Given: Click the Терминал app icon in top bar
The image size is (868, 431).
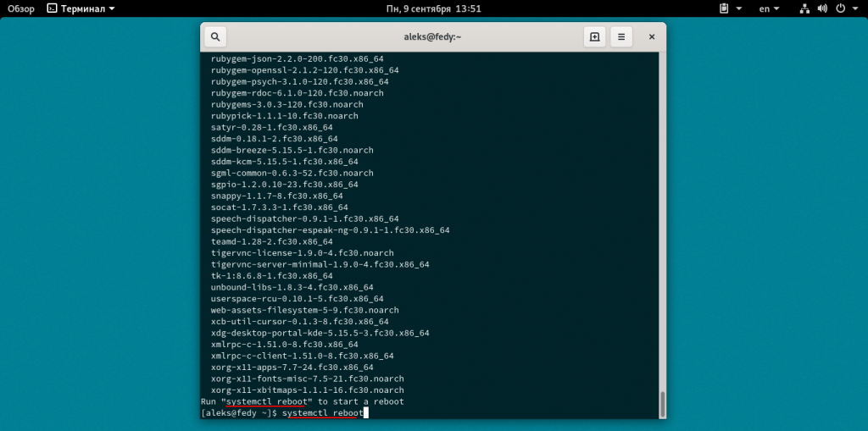Looking at the screenshot, I should pyautogui.click(x=52, y=8).
